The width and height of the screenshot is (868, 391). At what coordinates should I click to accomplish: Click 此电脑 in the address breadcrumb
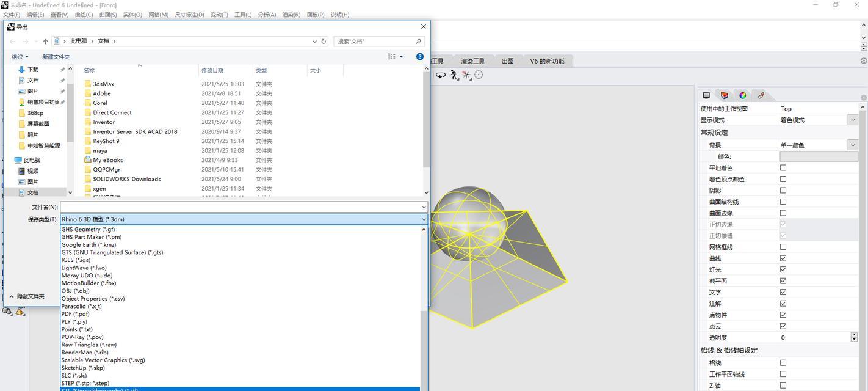[79, 42]
